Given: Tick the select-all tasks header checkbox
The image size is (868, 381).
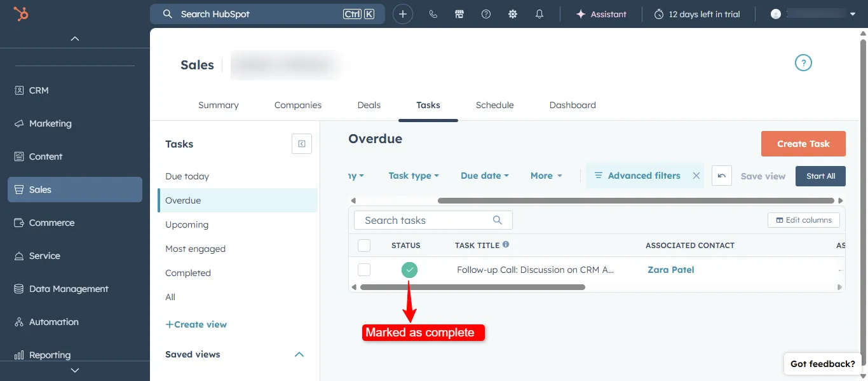Looking at the screenshot, I should [364, 246].
